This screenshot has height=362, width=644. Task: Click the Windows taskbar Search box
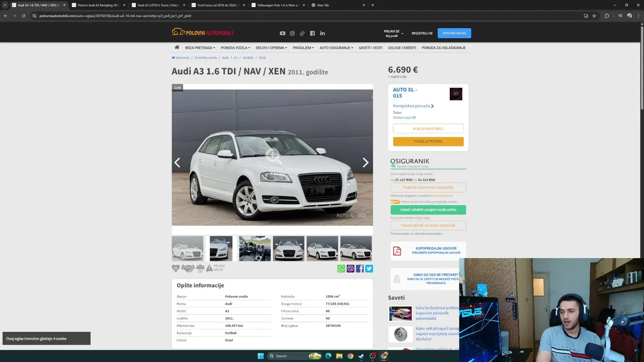click(294, 356)
